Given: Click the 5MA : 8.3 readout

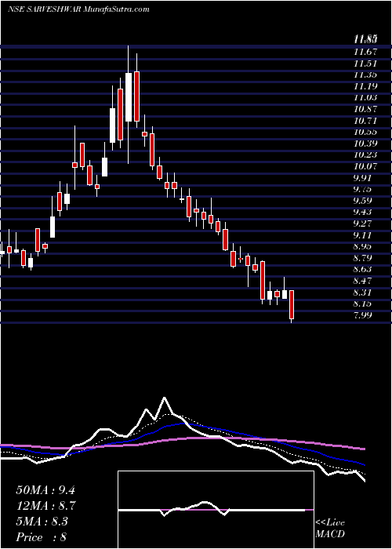Looking at the screenshot, I should pyautogui.click(x=42, y=522).
